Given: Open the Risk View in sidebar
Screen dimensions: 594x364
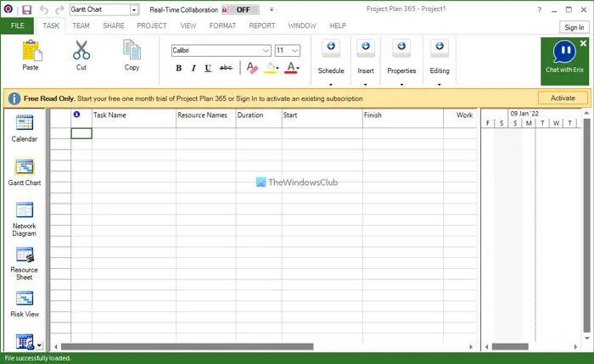Looking at the screenshot, I should [x=25, y=303].
